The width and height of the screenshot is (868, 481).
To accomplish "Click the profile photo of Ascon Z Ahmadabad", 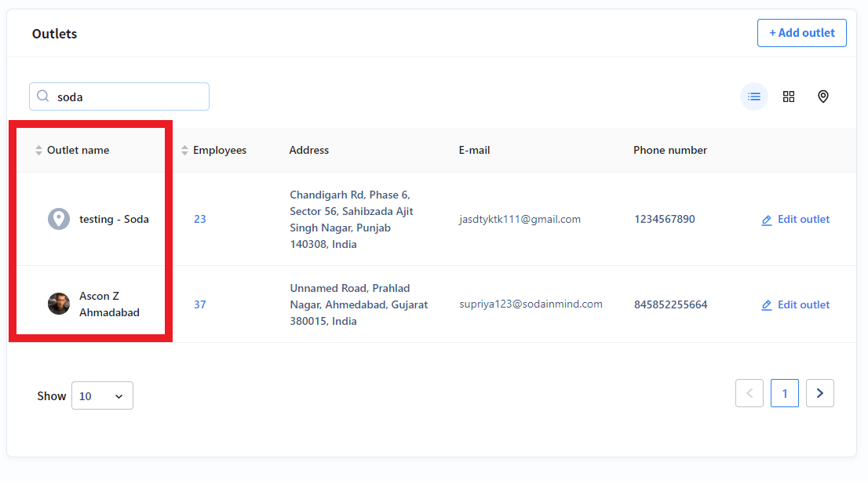I will coord(59,304).
